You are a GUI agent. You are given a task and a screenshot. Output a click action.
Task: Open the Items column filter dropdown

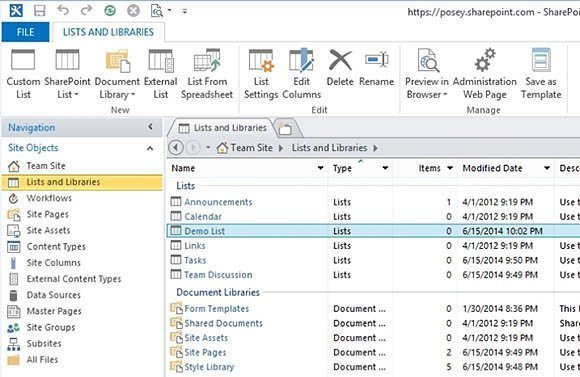(450, 168)
